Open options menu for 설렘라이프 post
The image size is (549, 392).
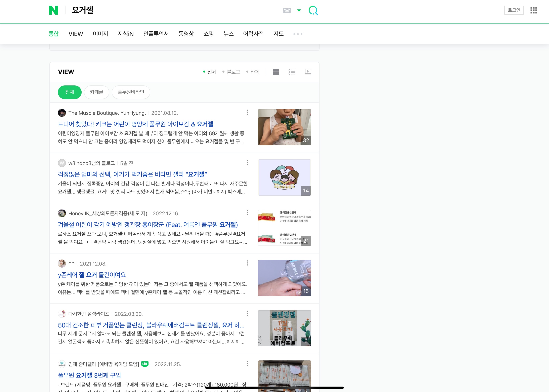248,313
